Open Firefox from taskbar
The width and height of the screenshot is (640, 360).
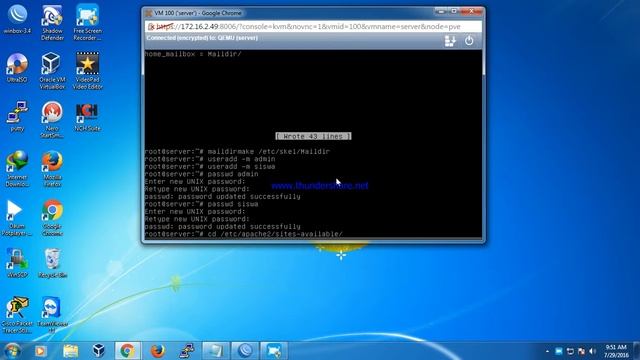point(157,351)
